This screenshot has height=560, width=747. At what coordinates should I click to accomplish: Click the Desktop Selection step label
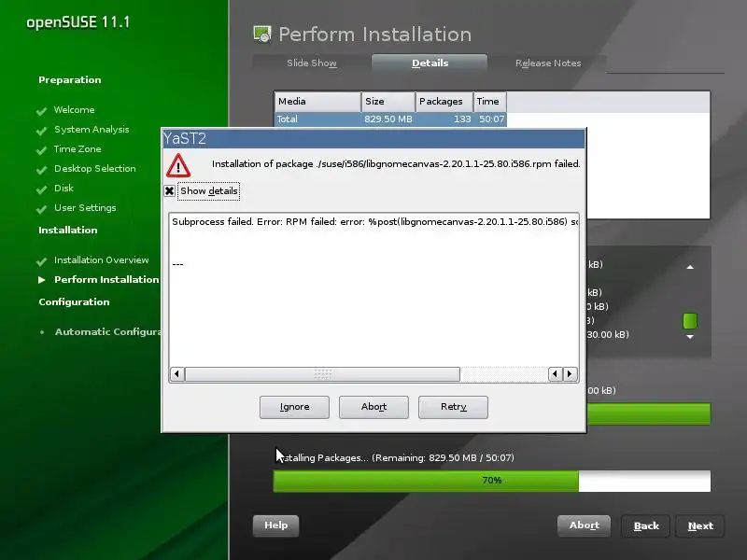pos(95,169)
